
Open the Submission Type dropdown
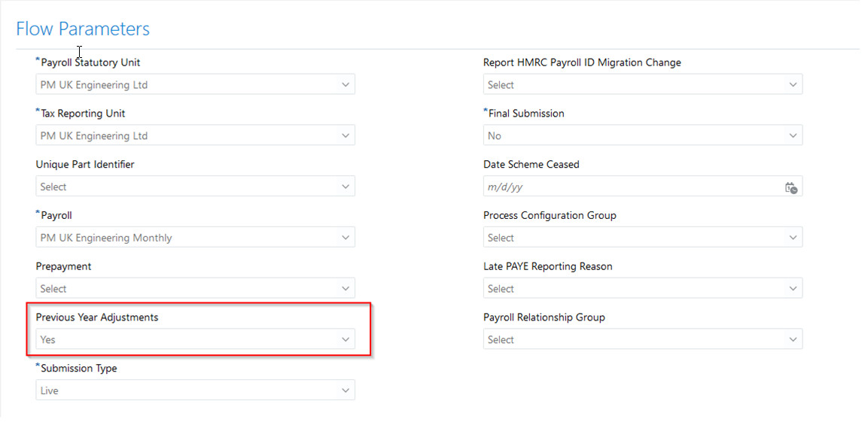195,391
